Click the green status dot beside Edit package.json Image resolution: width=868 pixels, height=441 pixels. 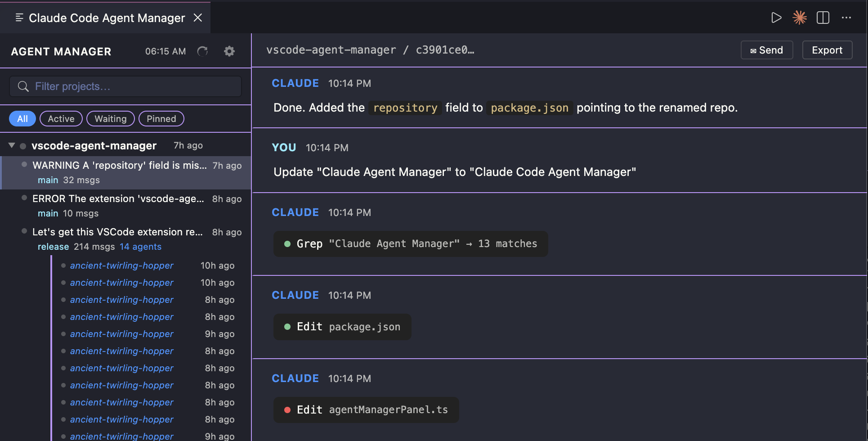tap(287, 327)
